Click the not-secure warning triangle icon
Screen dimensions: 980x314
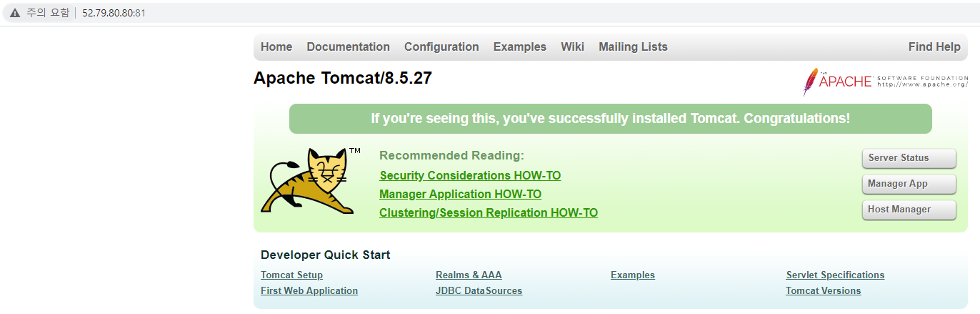pos(15,13)
